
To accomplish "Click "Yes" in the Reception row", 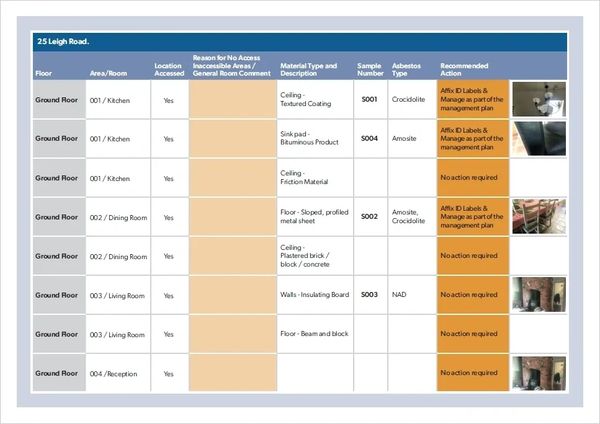I will tap(168, 374).
